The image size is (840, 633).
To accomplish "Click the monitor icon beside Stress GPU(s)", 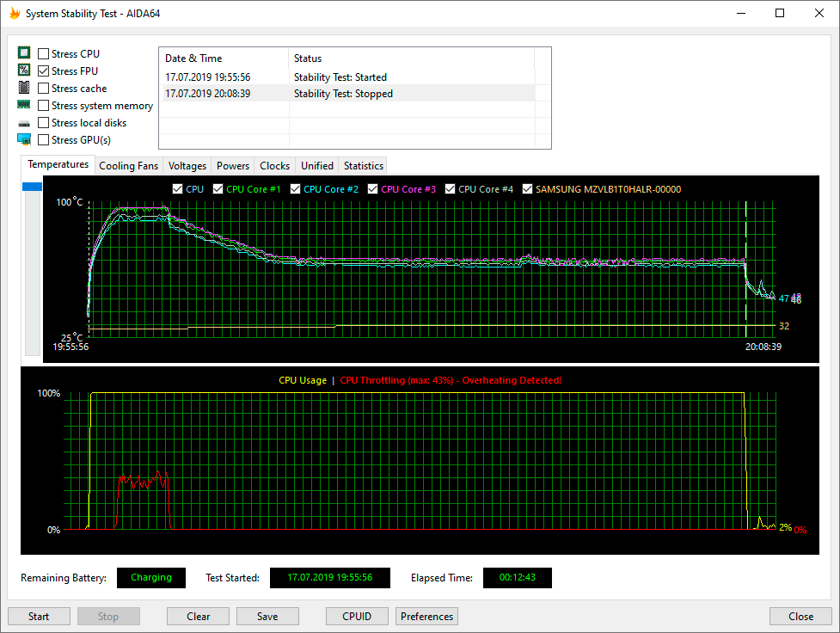I will [24, 140].
